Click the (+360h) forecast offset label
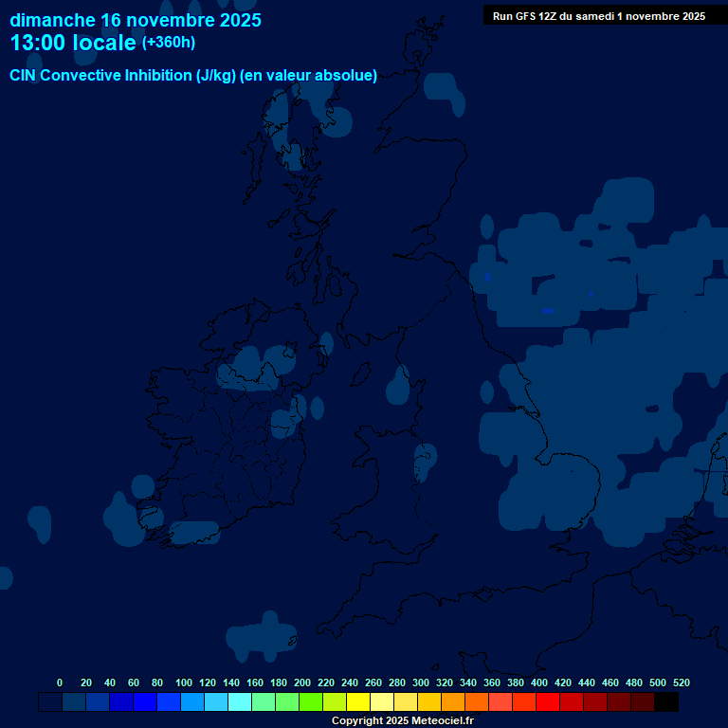The image size is (728, 728). click(x=169, y=43)
